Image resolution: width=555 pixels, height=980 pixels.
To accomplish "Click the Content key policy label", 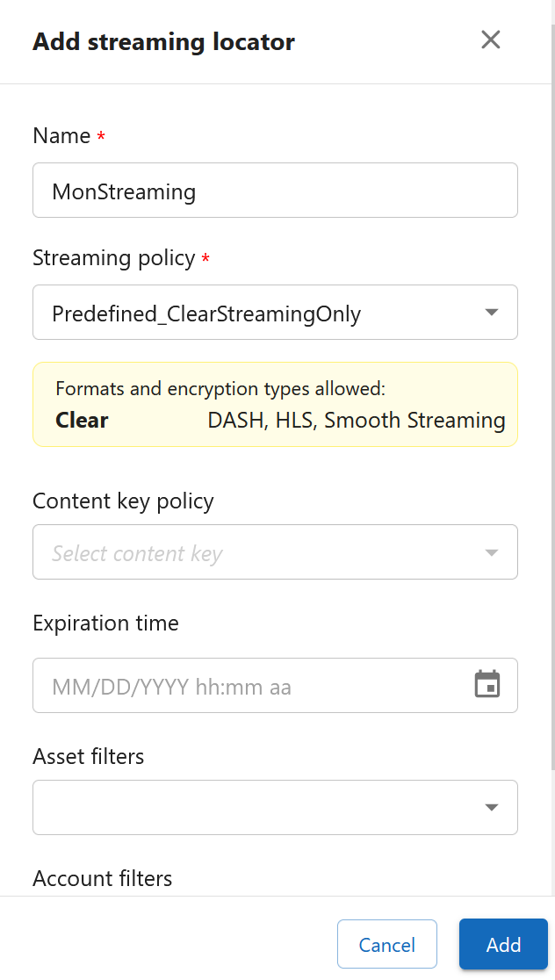I will tap(123, 501).
